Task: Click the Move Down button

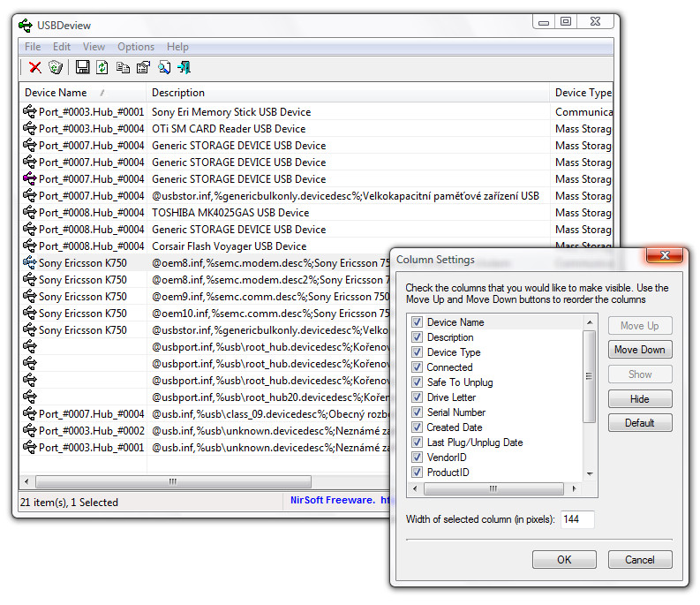Action: [640, 350]
